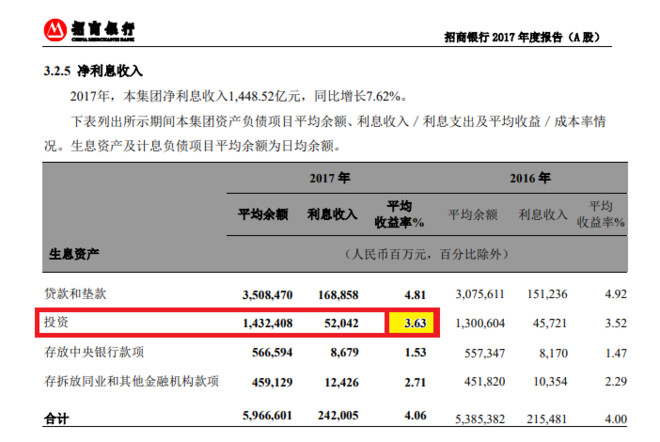This screenshot has width=660, height=442.
Task: Click the yield value 1.47
Action: [616, 353]
